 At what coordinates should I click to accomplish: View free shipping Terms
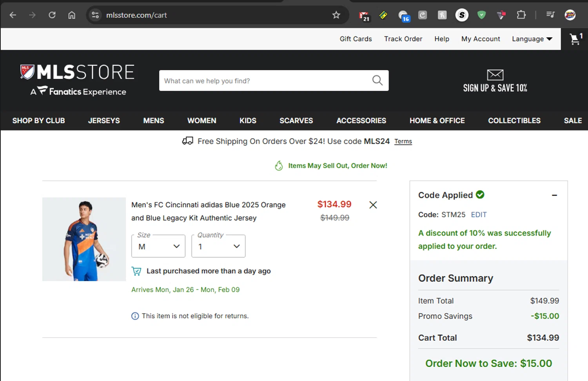point(403,142)
